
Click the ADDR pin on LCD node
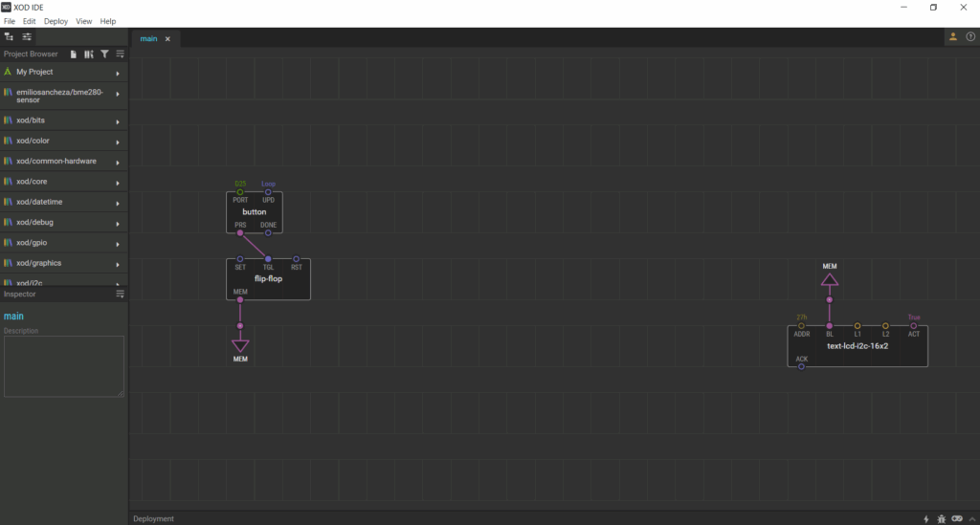(801, 326)
